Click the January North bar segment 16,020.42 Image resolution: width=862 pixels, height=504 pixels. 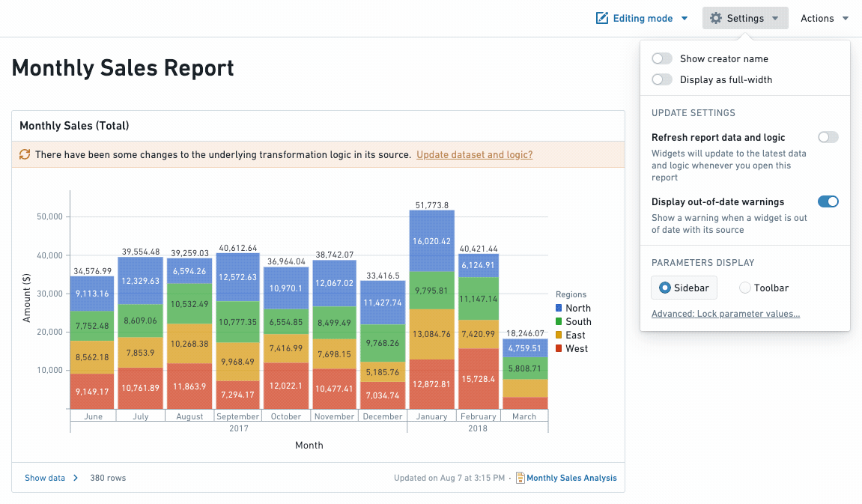point(431,240)
